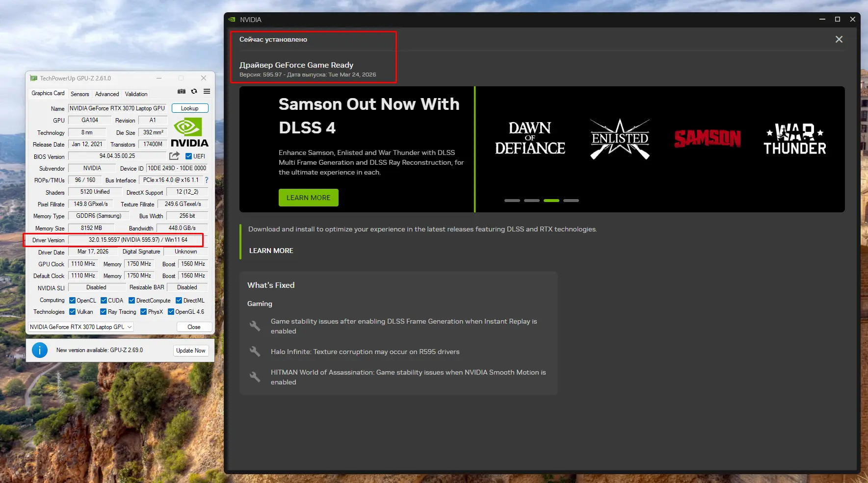The width and height of the screenshot is (868, 483).
Task: Toggle the OpenGL 4.6 checkbox
Action: tap(171, 312)
